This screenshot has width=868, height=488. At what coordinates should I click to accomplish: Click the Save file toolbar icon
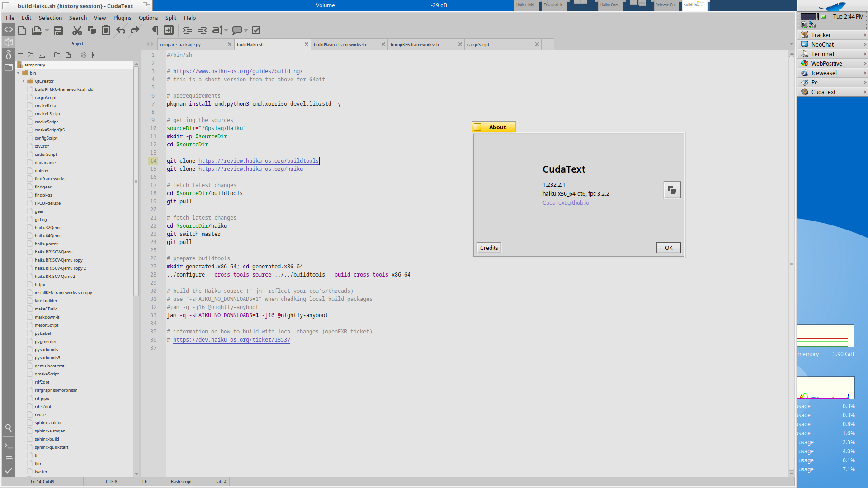[x=58, y=31]
